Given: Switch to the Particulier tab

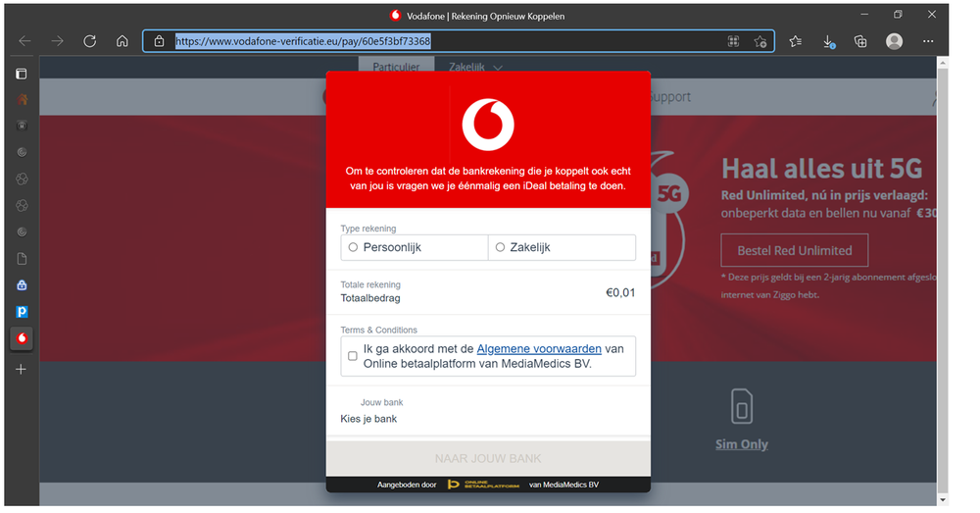Looking at the screenshot, I should click(x=396, y=67).
